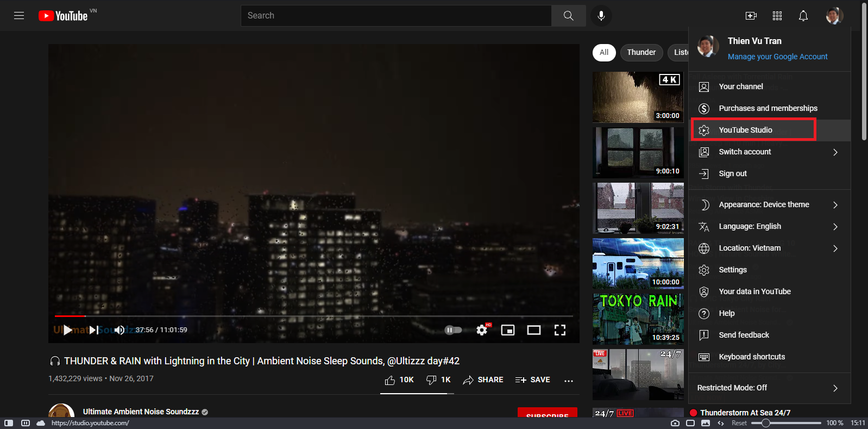Enable miniplayer mode
Image resolution: width=868 pixels, height=429 pixels.
point(508,330)
